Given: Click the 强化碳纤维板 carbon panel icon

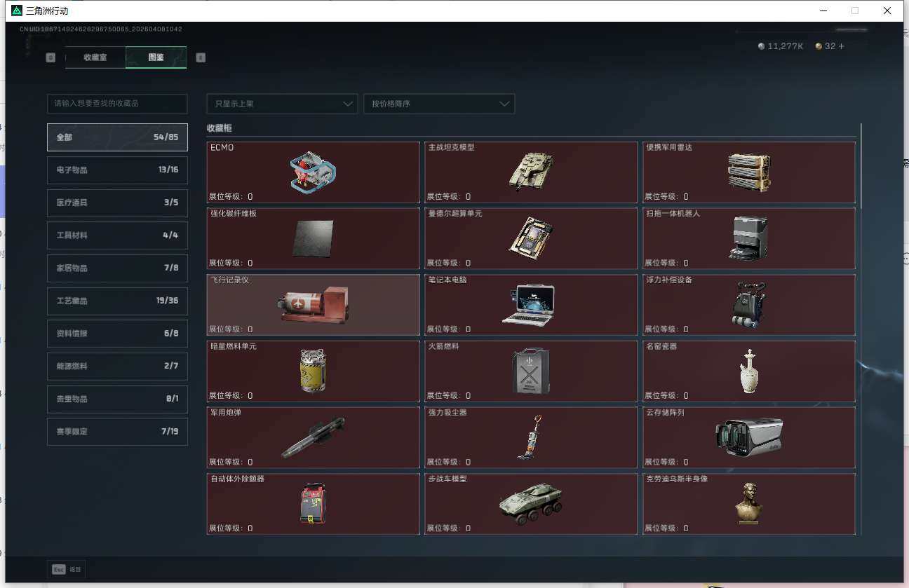Looking at the screenshot, I should pyautogui.click(x=313, y=238).
